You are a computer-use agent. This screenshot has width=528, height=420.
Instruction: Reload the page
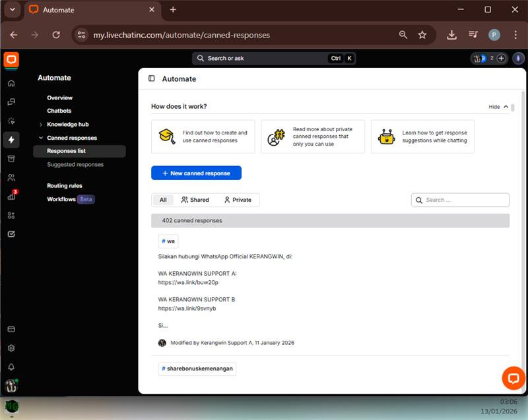[56, 35]
